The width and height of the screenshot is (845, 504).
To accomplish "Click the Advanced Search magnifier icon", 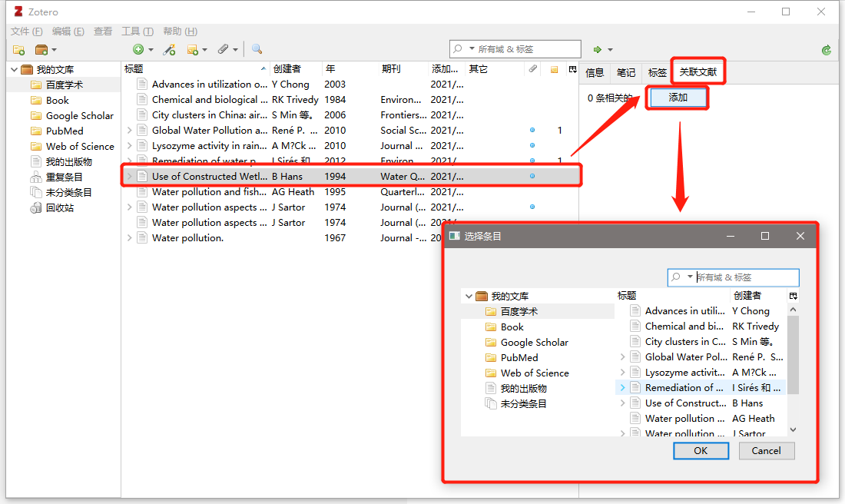I will click(x=257, y=49).
